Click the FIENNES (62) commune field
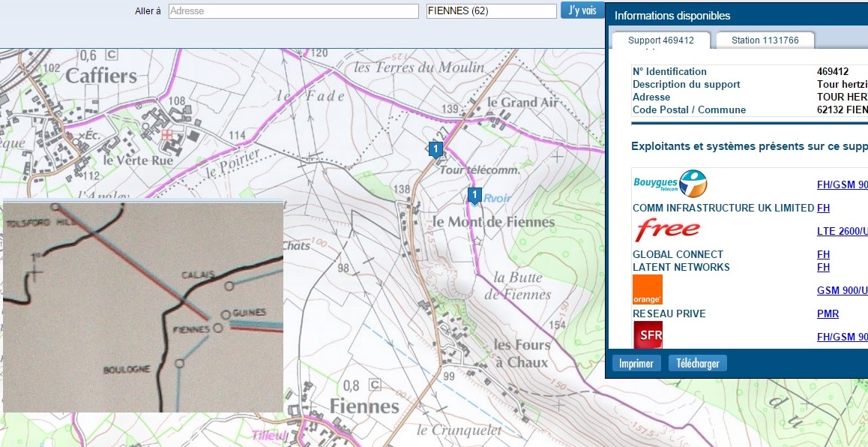Image resolution: width=868 pixels, height=447 pixels. (x=491, y=11)
